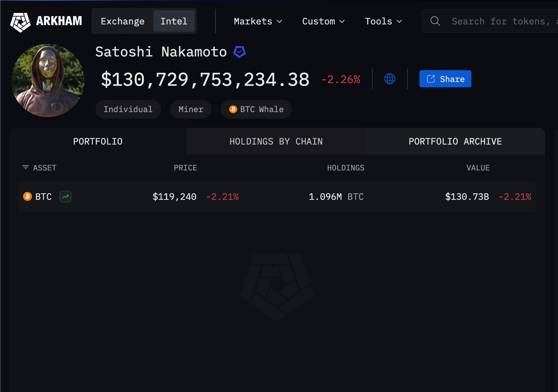Viewport: 558px width, 392px height.
Task: Switch to the Holdings by Chain tab
Action: click(x=276, y=141)
